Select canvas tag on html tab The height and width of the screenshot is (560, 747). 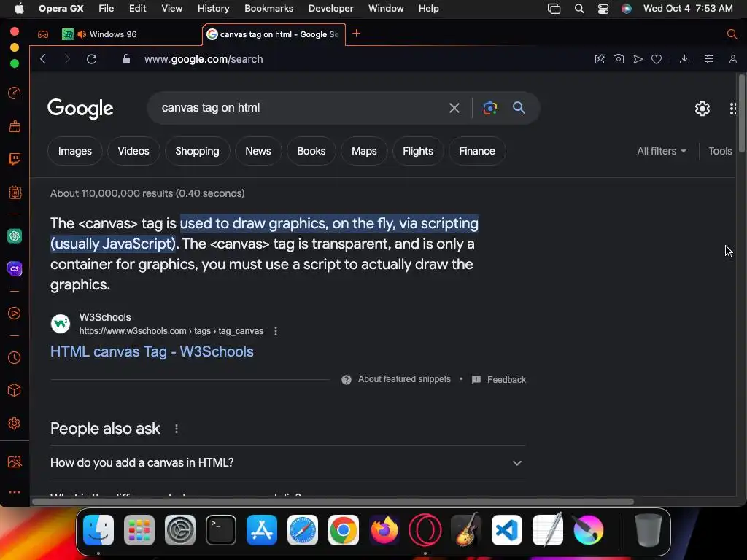tap(274, 34)
